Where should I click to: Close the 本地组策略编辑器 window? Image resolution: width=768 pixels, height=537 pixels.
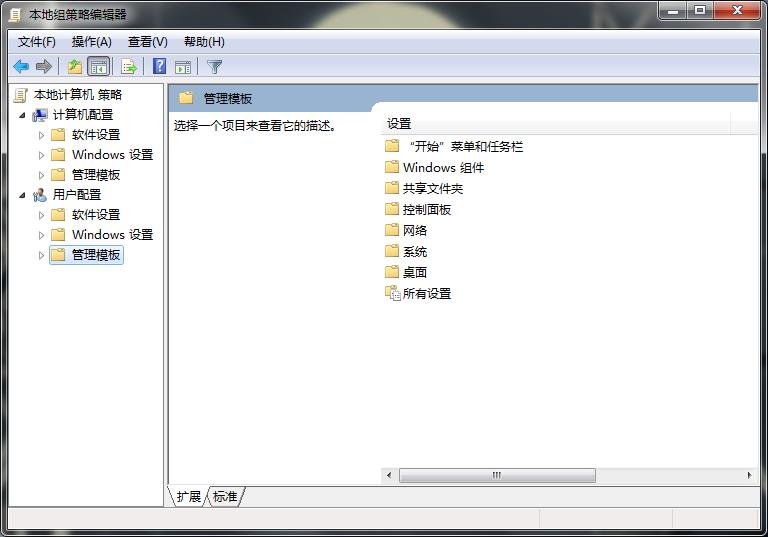tap(737, 11)
